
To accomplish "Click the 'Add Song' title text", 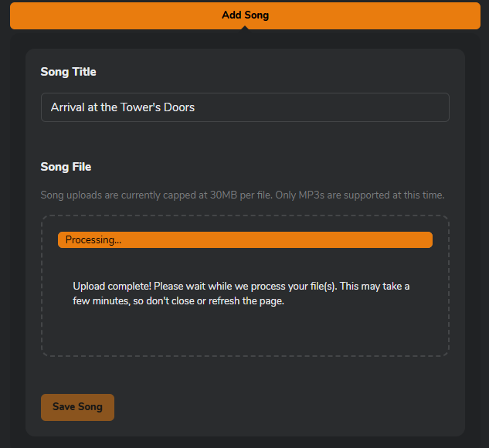I will (x=245, y=15).
